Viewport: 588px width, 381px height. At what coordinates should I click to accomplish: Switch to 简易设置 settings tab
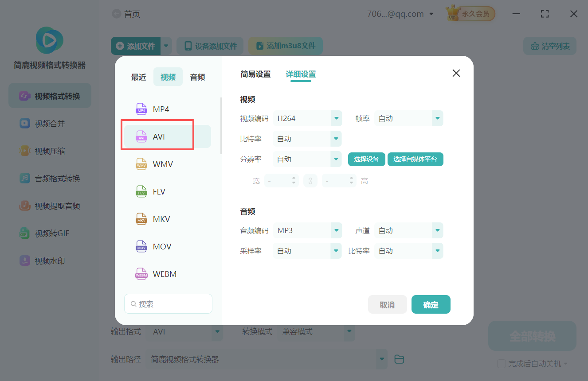[255, 74]
